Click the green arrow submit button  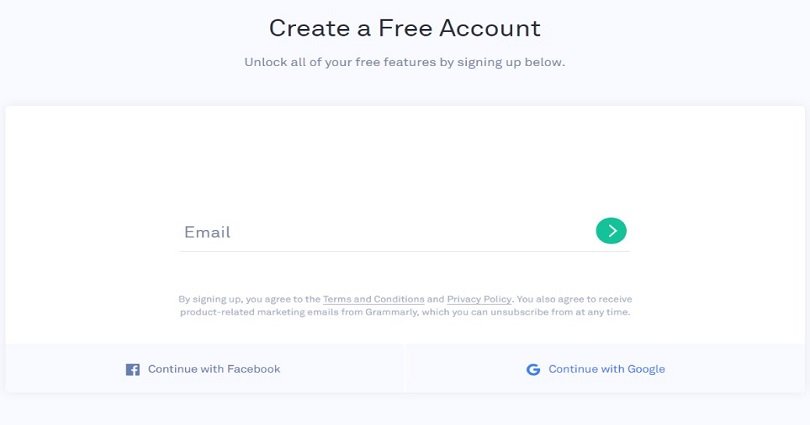(611, 230)
